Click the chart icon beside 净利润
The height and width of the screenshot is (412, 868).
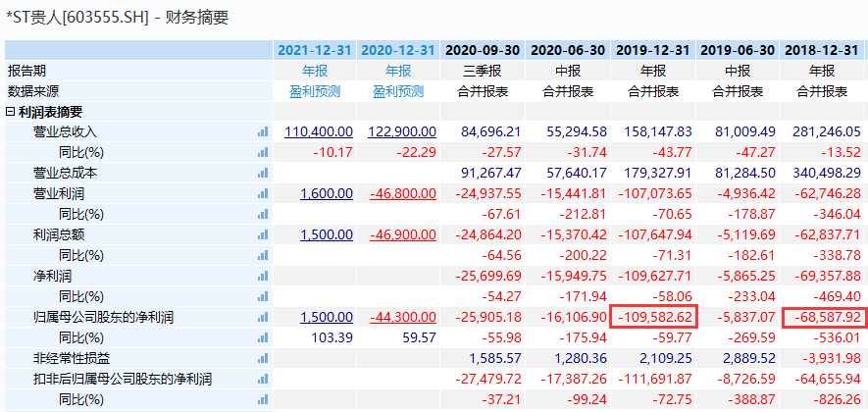point(262,276)
